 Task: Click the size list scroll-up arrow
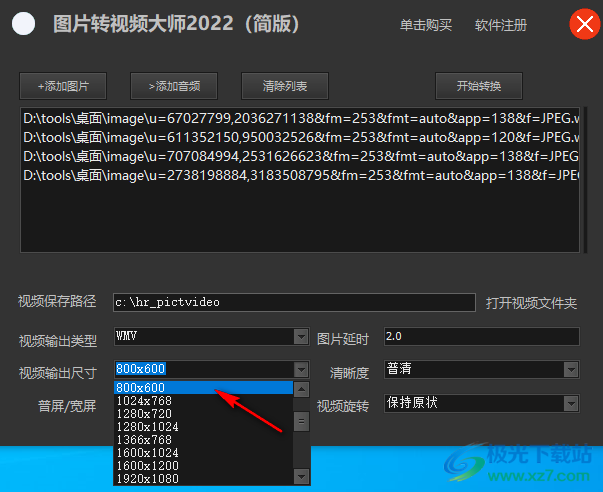point(302,390)
